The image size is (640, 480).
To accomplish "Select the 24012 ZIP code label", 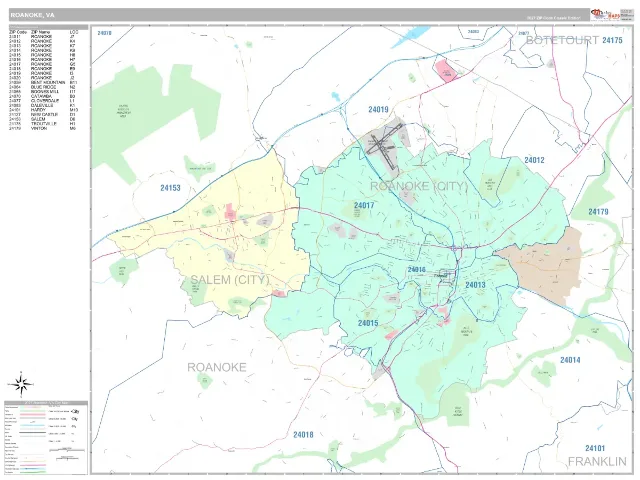I will click(534, 160).
